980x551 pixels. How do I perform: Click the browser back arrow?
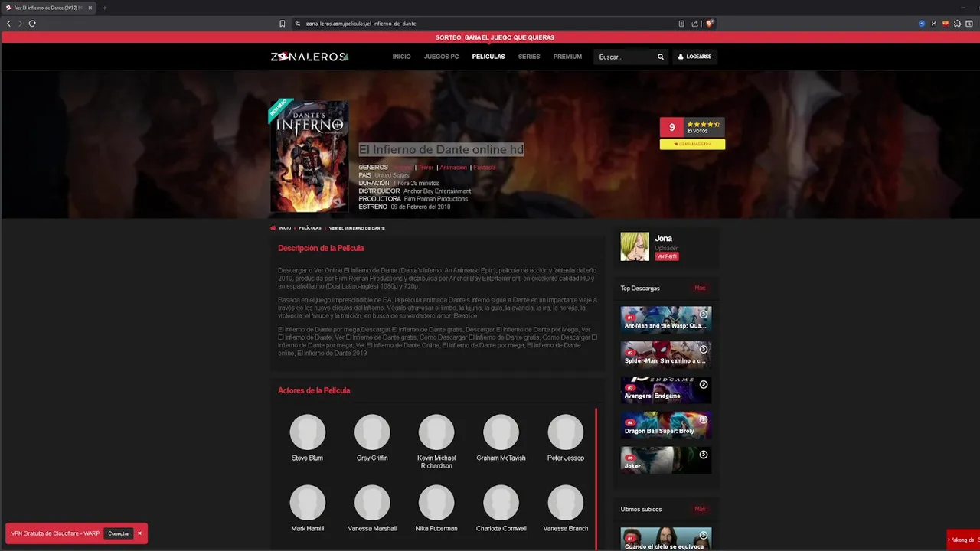8,24
